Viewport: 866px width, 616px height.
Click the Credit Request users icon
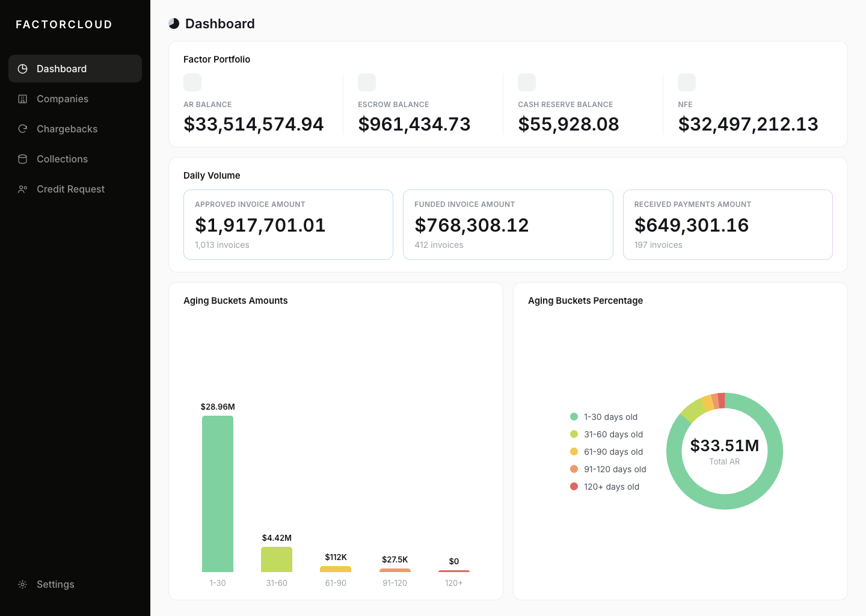coord(23,189)
